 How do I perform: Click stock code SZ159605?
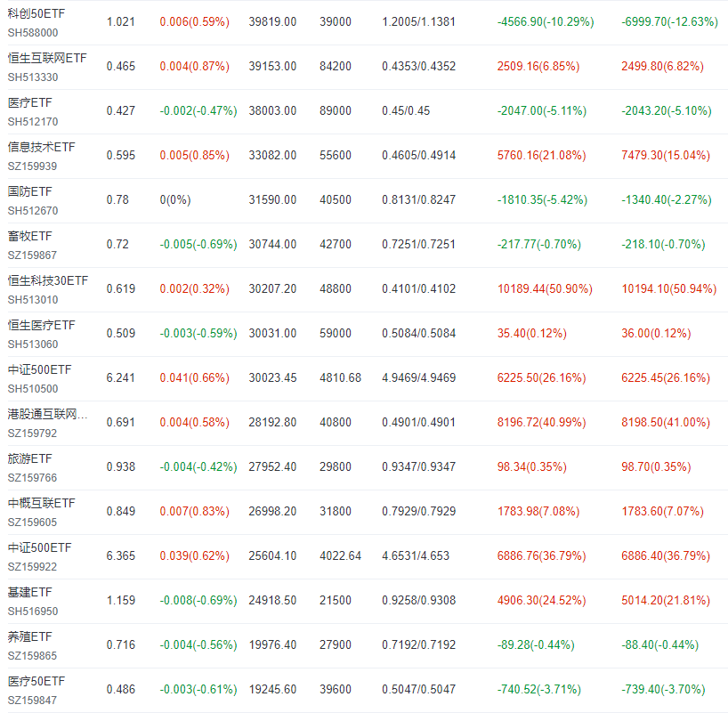33,523
